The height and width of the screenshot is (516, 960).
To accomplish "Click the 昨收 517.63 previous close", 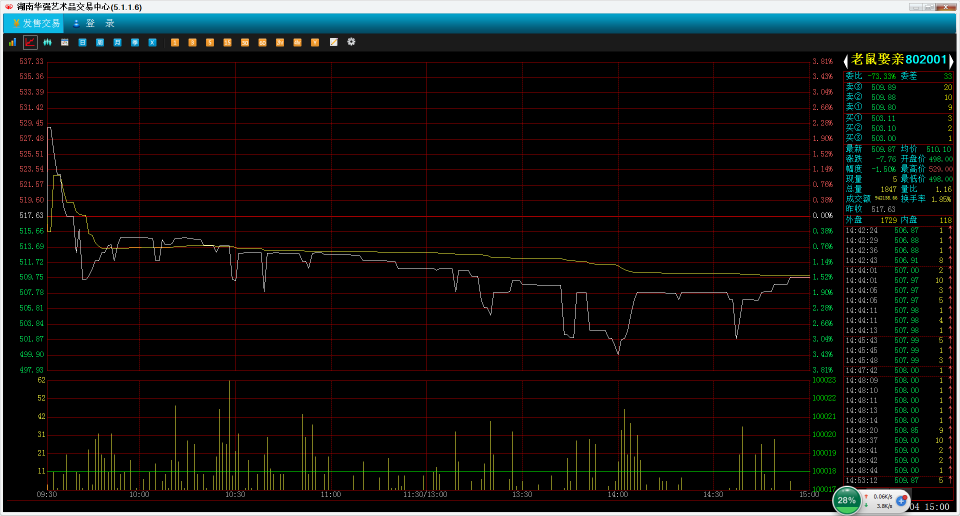I will point(883,209).
